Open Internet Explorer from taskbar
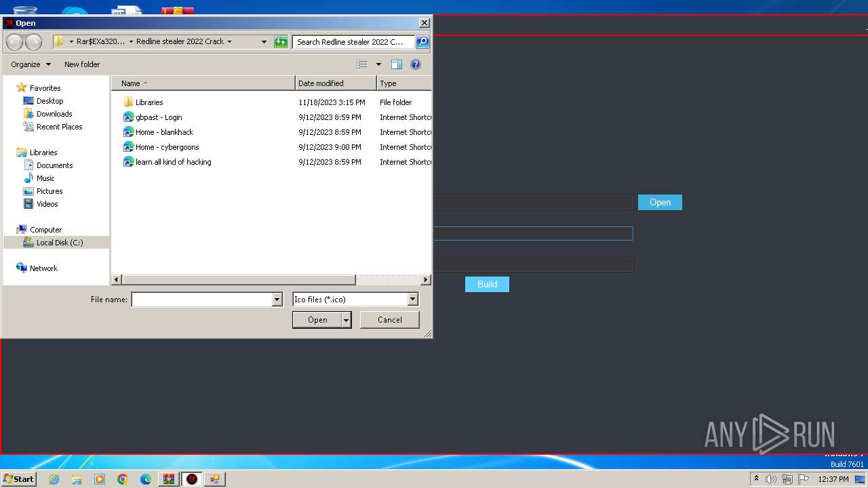The image size is (868, 488). tap(54, 479)
